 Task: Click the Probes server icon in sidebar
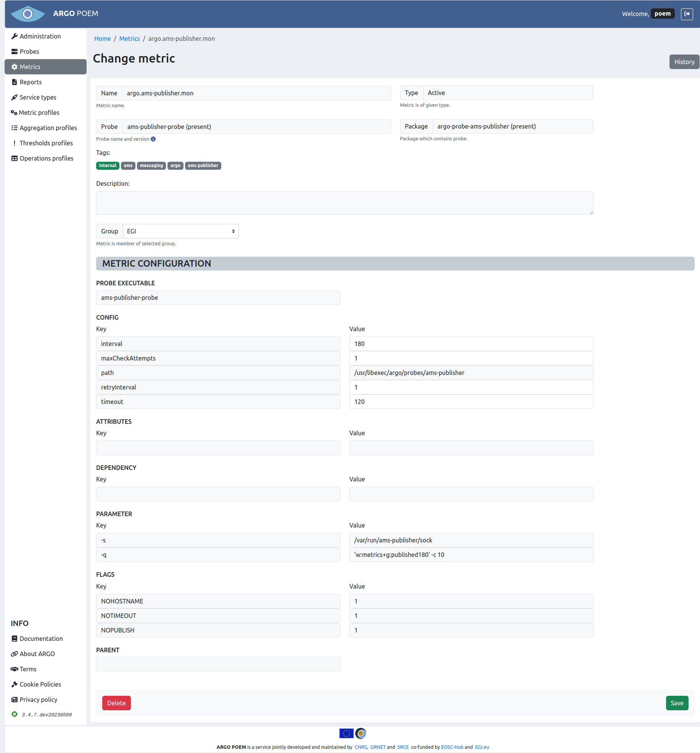pos(14,51)
